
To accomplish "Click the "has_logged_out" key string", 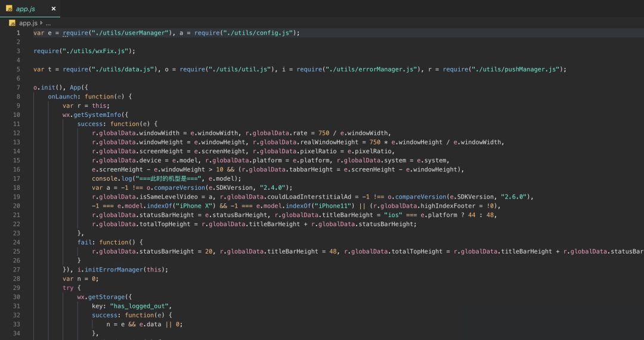I will (139, 307).
